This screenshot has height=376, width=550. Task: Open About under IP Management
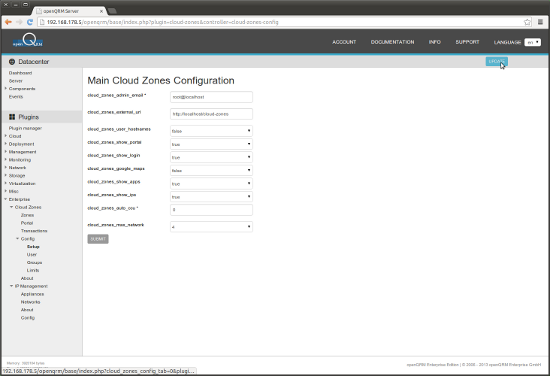tap(27, 310)
